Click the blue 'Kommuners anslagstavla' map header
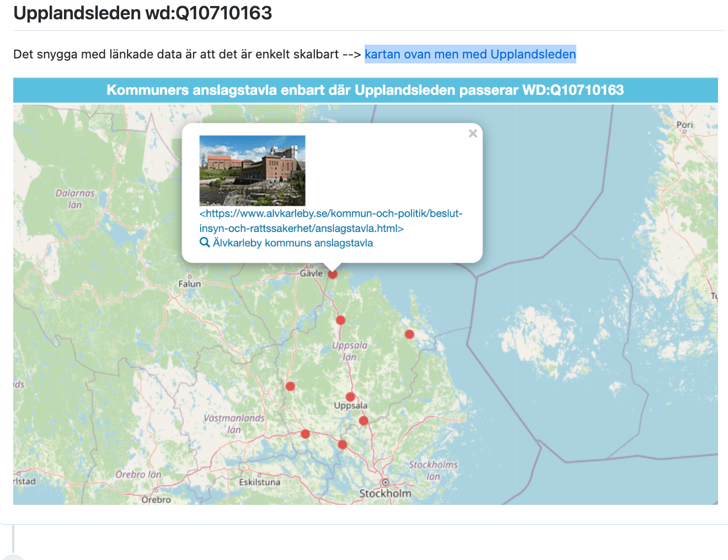Screen dimensions: 728x560 pos(365,90)
